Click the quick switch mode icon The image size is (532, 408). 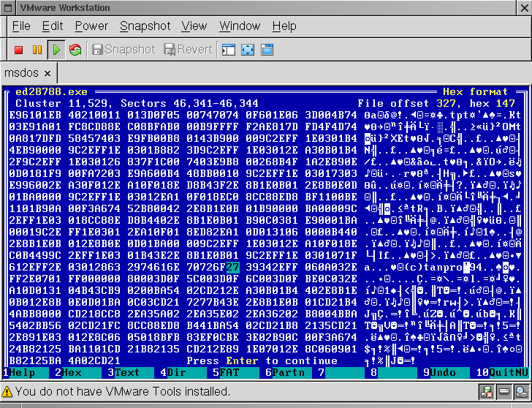click(267, 50)
